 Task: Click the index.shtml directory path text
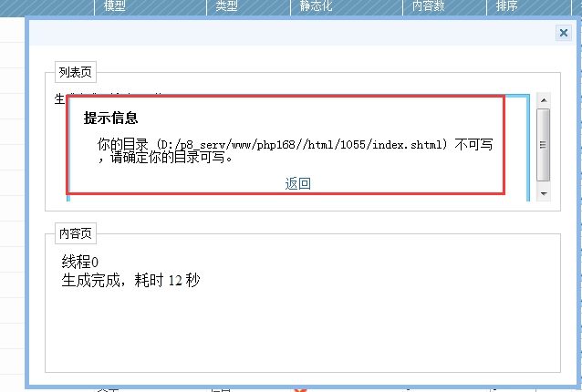[301, 145]
